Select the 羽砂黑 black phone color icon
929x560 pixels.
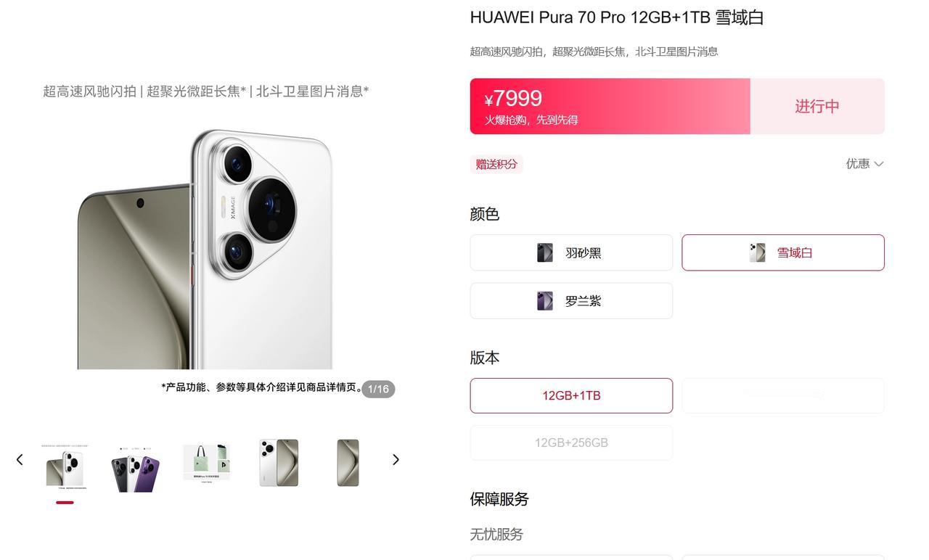544,252
